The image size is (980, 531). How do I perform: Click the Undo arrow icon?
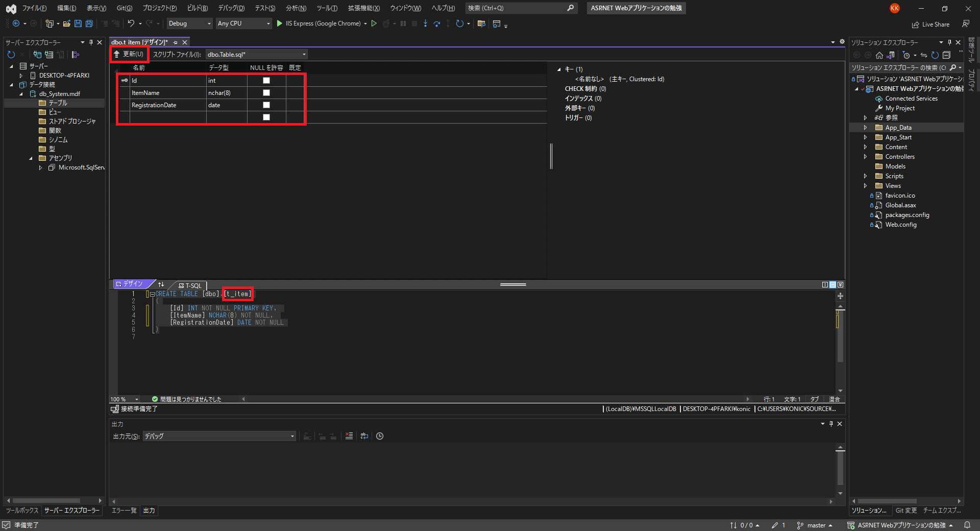(131, 23)
